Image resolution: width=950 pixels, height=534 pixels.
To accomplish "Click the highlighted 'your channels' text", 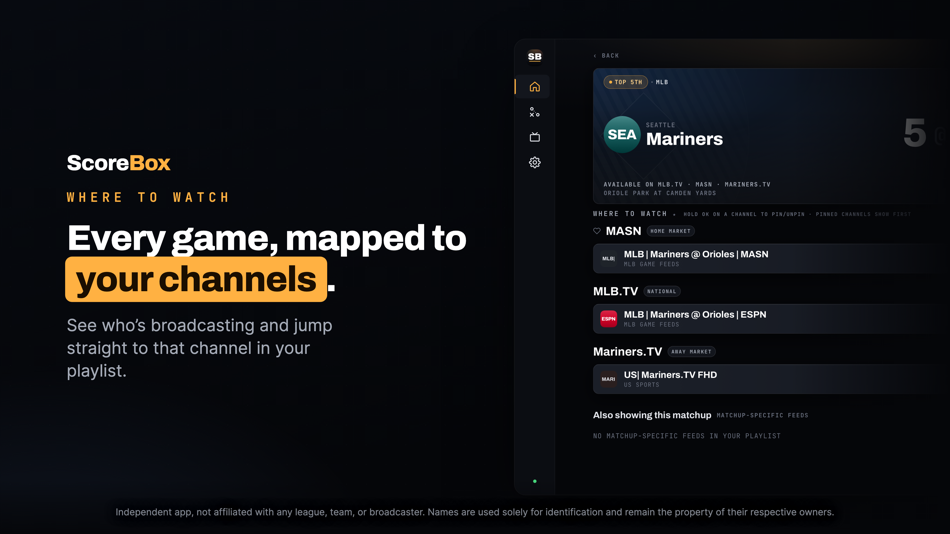I will pos(196,279).
